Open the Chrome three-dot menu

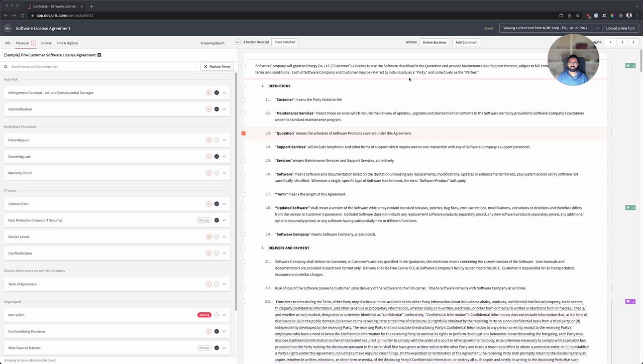coord(637,16)
